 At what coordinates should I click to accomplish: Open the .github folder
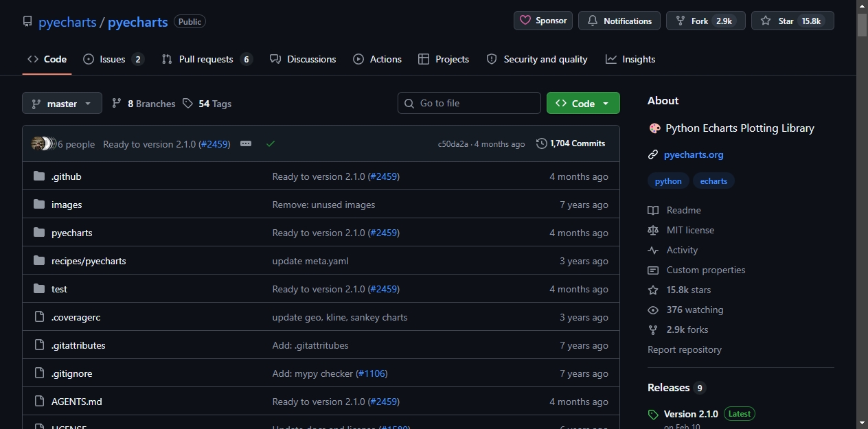point(67,176)
